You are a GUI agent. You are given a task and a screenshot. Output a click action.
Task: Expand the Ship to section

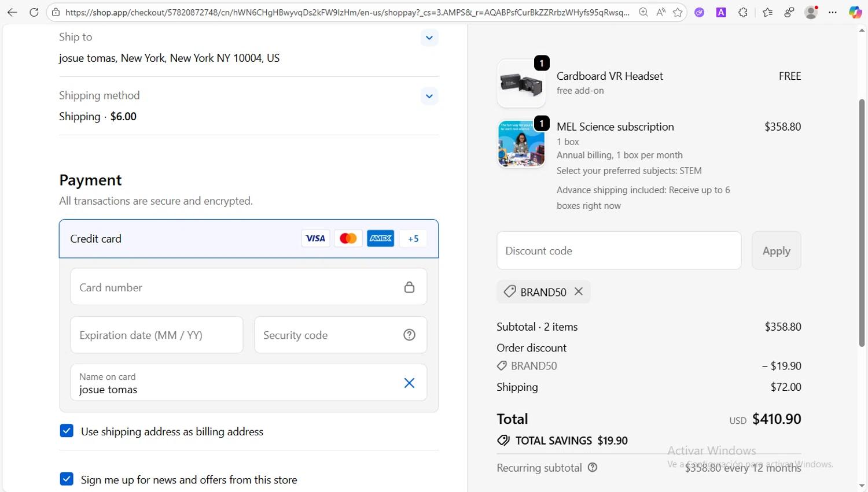point(429,38)
